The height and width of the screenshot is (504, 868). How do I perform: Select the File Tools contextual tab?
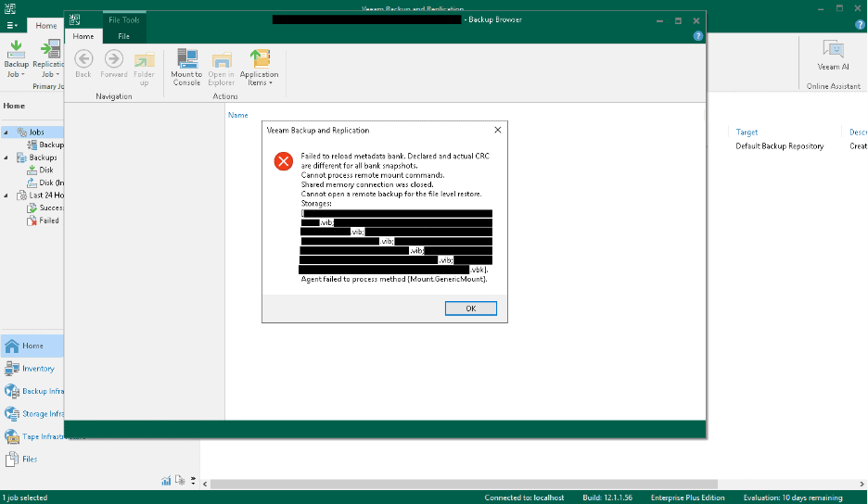(124, 19)
